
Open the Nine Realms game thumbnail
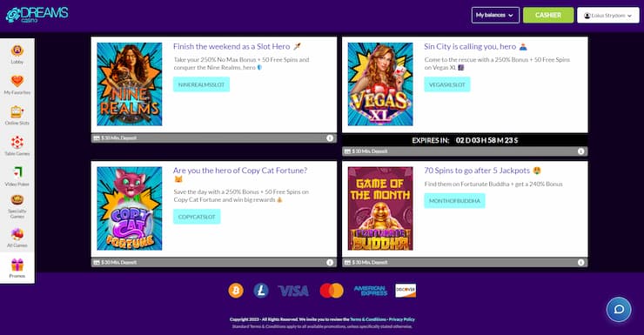pos(130,84)
